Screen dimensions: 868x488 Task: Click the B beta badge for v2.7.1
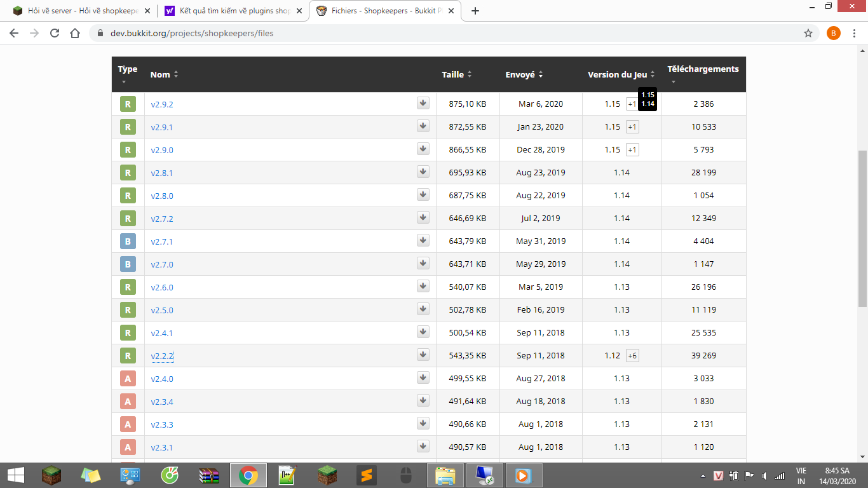pos(128,241)
